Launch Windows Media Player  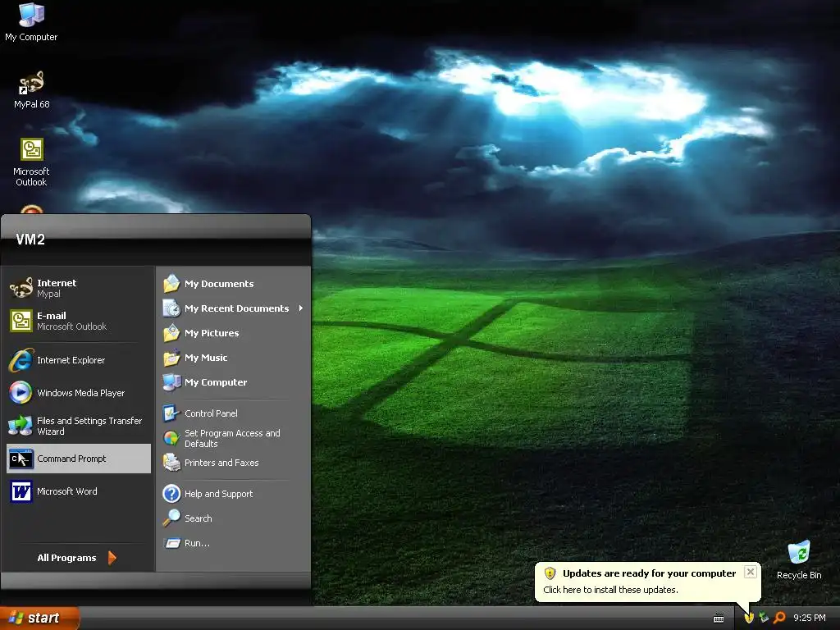coord(79,393)
